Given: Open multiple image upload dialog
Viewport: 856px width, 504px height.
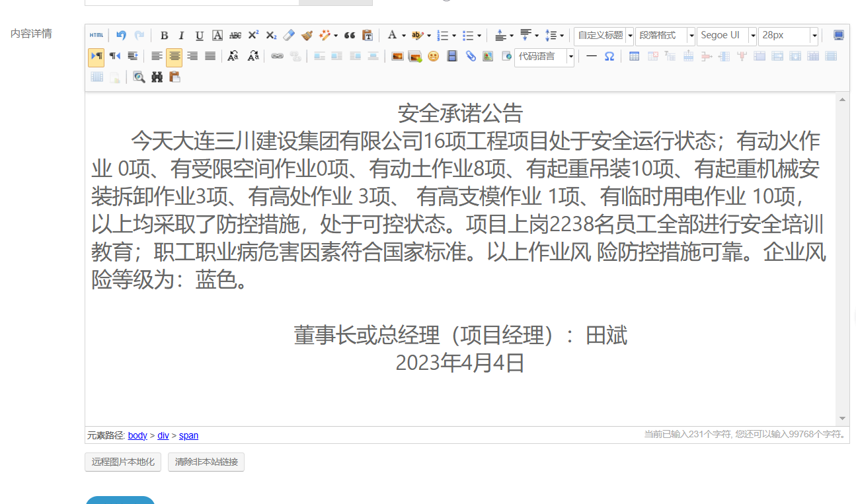Looking at the screenshot, I should pyautogui.click(x=415, y=56).
